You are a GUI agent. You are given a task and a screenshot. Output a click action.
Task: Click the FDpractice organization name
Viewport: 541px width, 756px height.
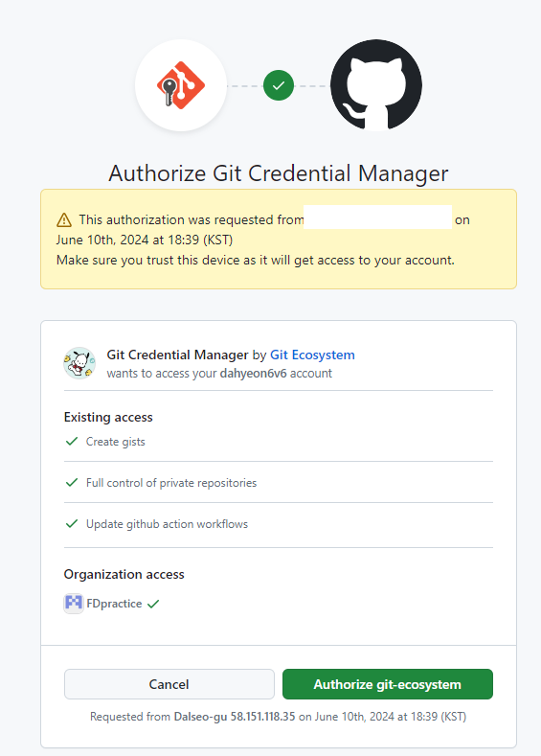pos(114,604)
